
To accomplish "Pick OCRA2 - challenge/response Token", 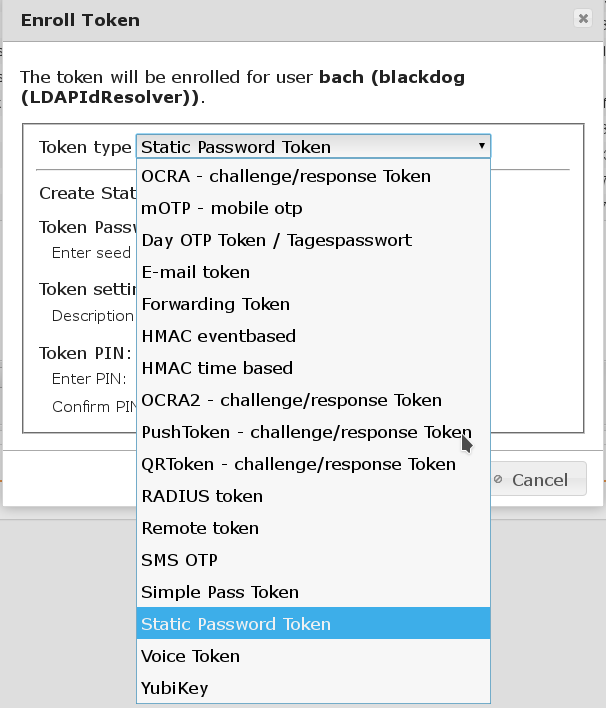I will (291, 400).
